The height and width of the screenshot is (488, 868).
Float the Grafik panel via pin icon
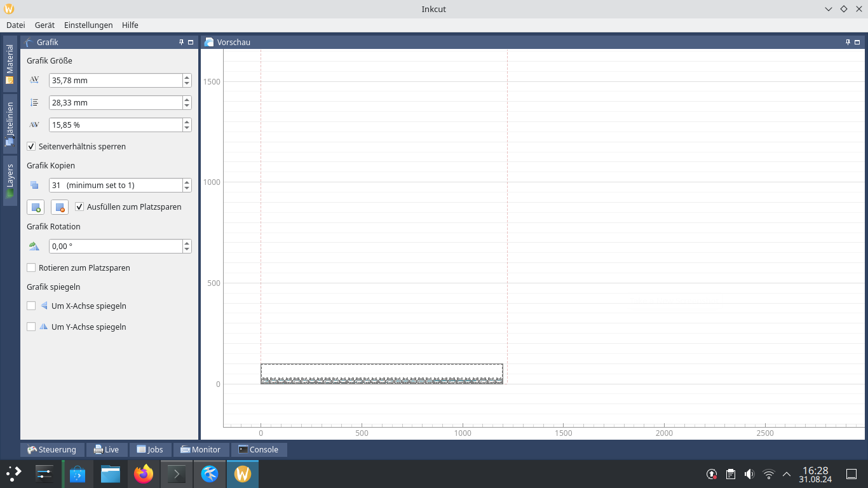[x=181, y=42]
